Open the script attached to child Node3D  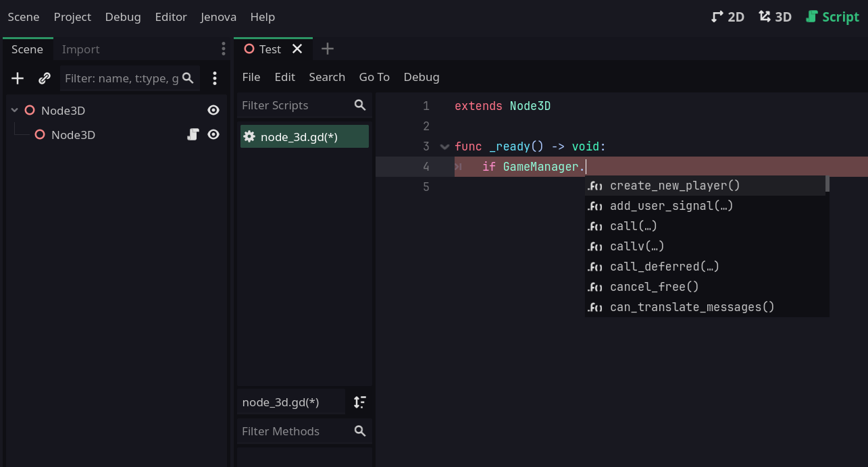coord(193,134)
